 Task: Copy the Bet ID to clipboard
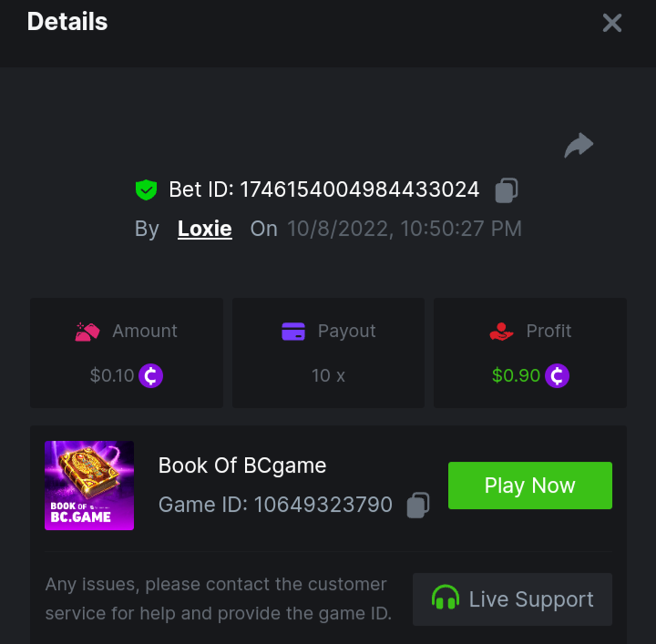click(507, 190)
